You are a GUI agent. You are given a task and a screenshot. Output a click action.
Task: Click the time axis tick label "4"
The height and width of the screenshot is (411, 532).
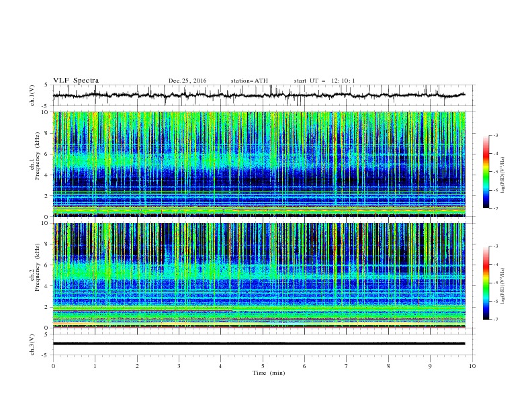220,366
